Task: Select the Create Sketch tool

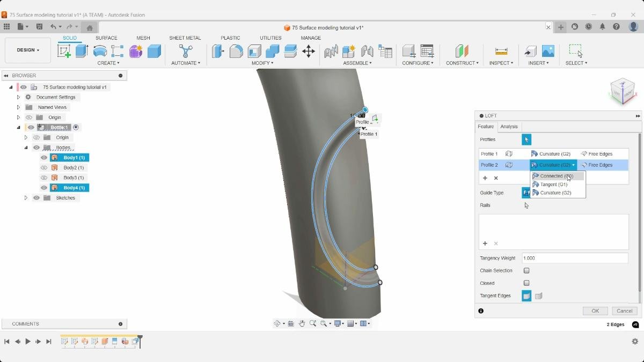Action: pos(64,51)
